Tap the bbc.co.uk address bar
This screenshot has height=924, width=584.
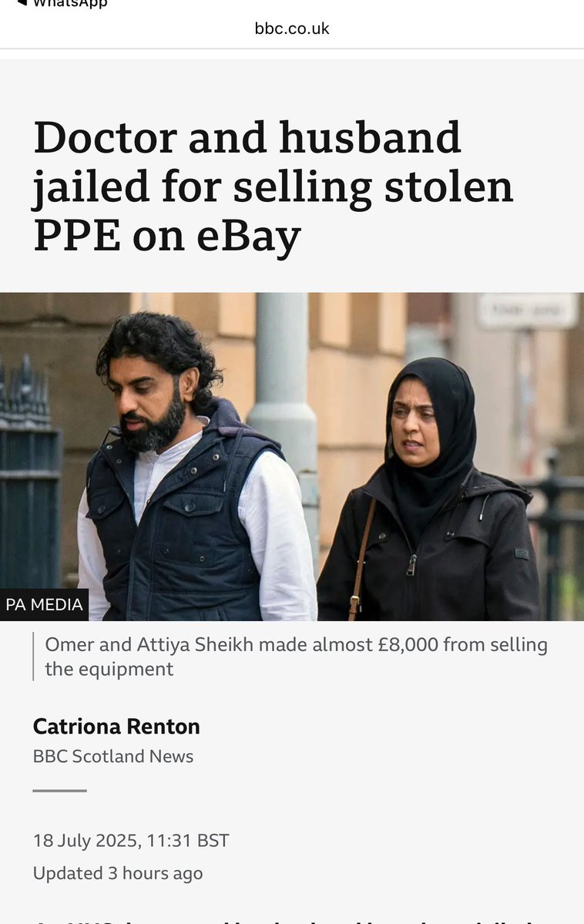[292, 29]
